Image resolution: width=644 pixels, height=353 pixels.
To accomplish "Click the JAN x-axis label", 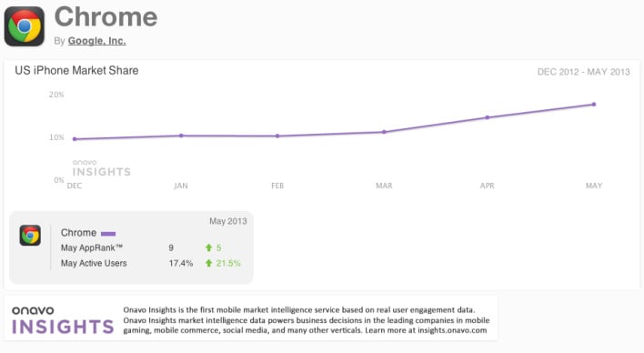I will point(181,186).
